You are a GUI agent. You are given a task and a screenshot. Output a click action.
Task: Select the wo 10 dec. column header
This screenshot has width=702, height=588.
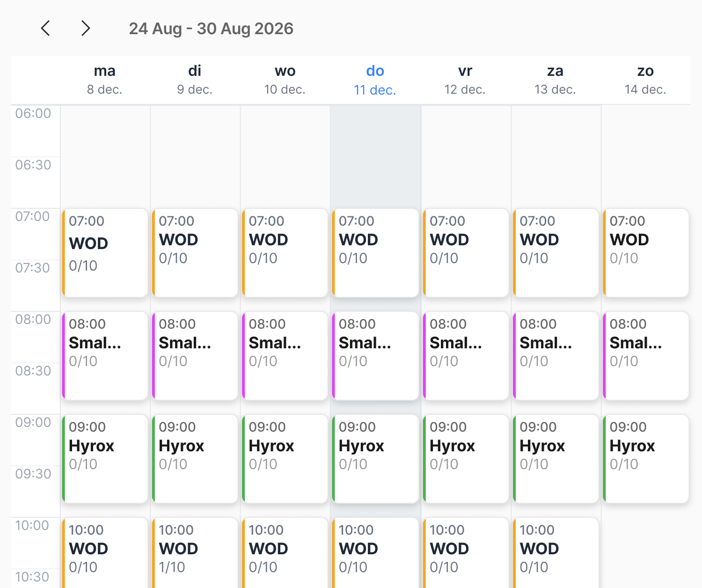click(285, 80)
